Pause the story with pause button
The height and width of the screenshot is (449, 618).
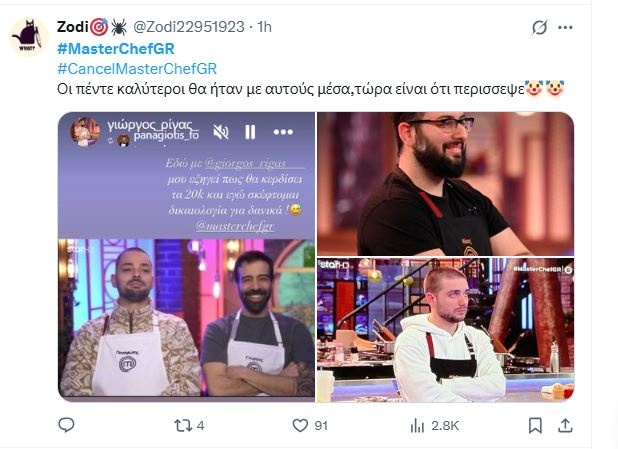coord(250,132)
